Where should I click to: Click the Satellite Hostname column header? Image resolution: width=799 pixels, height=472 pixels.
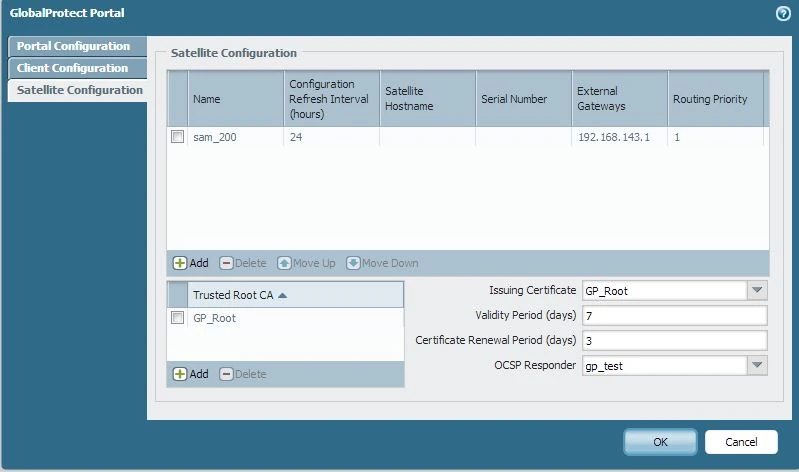(428, 99)
